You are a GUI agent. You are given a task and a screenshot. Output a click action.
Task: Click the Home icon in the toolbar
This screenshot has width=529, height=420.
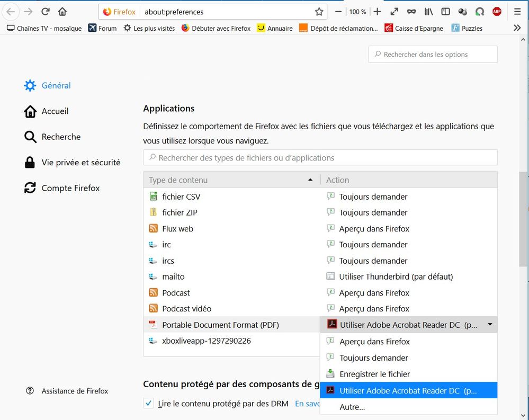click(62, 12)
